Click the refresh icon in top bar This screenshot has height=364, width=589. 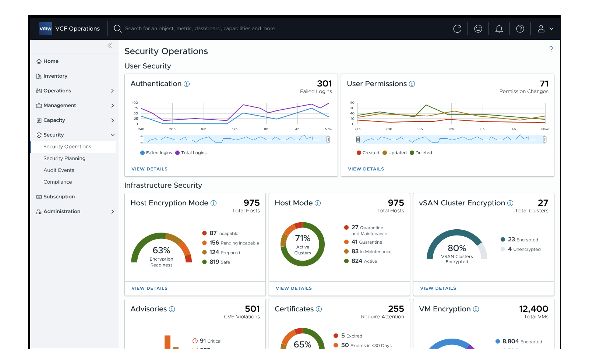(x=457, y=29)
